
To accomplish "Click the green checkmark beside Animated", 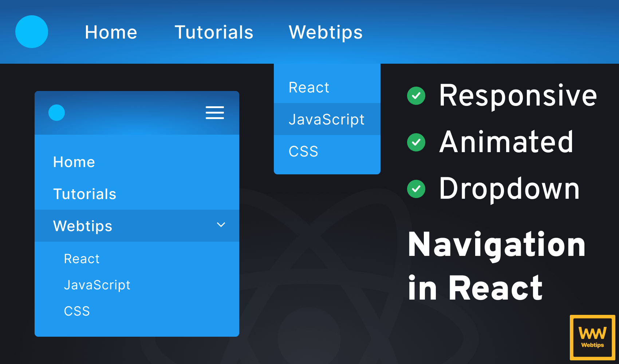I will [416, 142].
